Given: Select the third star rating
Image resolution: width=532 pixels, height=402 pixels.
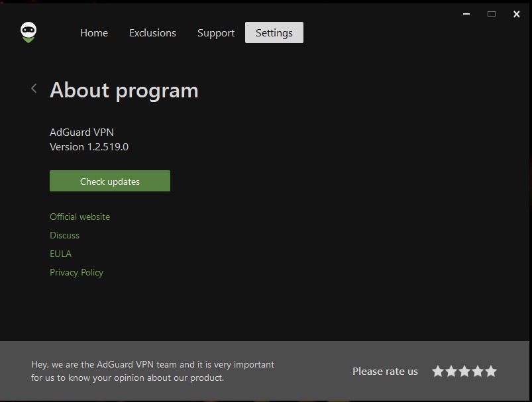Looking at the screenshot, I should click(464, 372).
